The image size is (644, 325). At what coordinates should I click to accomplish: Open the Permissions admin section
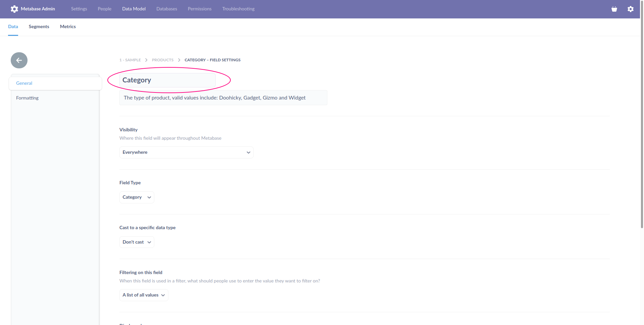coord(200,9)
